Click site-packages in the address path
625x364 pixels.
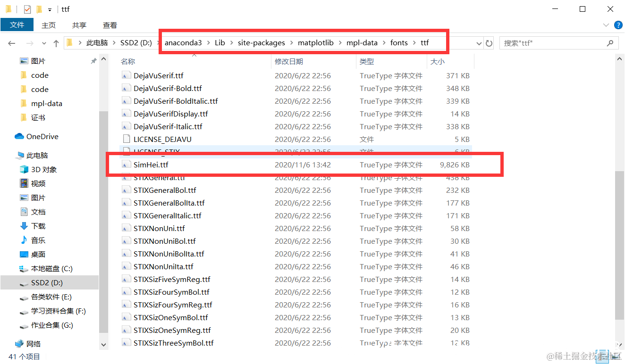[x=262, y=42]
